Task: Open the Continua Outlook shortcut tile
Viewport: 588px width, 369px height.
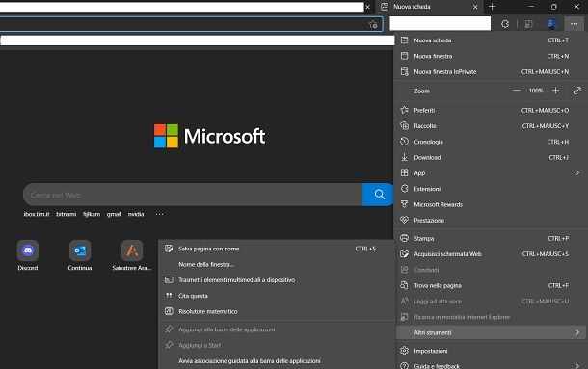Action: coord(80,255)
